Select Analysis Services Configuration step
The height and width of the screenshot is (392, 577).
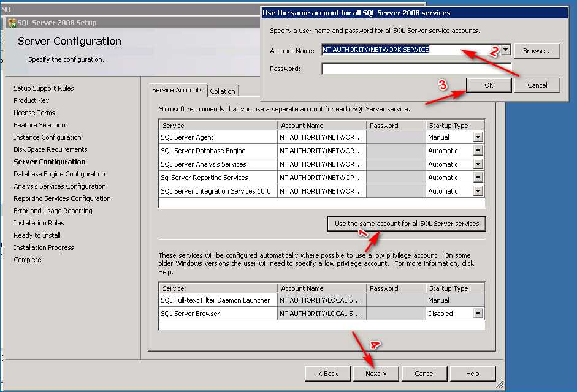(59, 186)
